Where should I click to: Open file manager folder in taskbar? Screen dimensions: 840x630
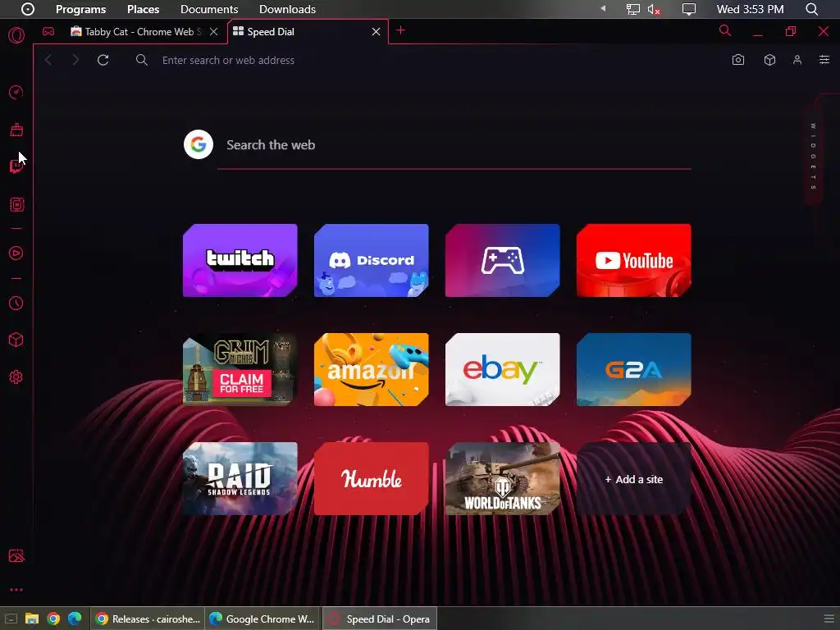(x=32, y=619)
